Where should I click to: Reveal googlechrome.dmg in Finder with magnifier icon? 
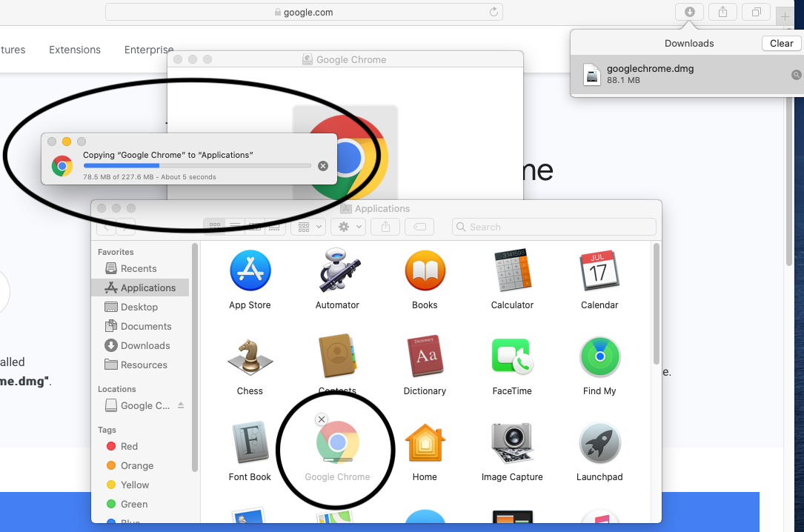pyautogui.click(x=796, y=75)
